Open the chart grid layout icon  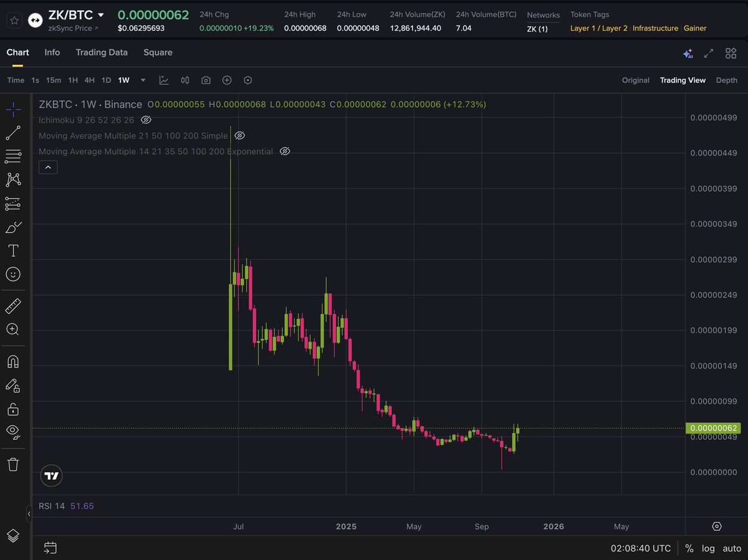(x=731, y=54)
